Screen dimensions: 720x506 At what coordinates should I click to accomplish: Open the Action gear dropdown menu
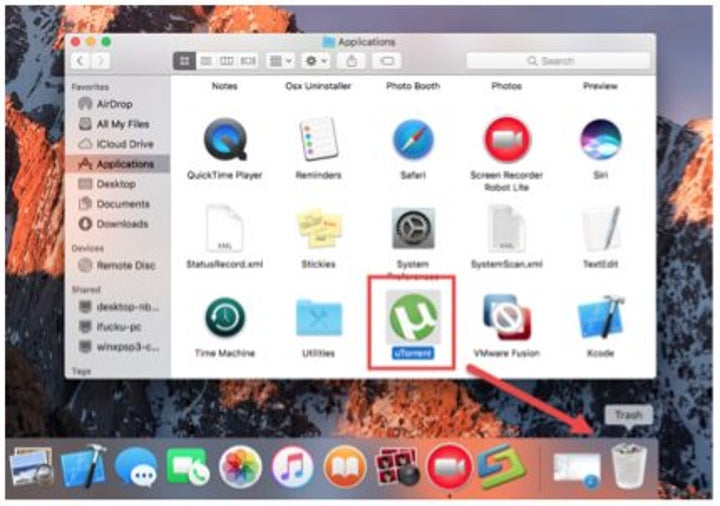(x=316, y=61)
